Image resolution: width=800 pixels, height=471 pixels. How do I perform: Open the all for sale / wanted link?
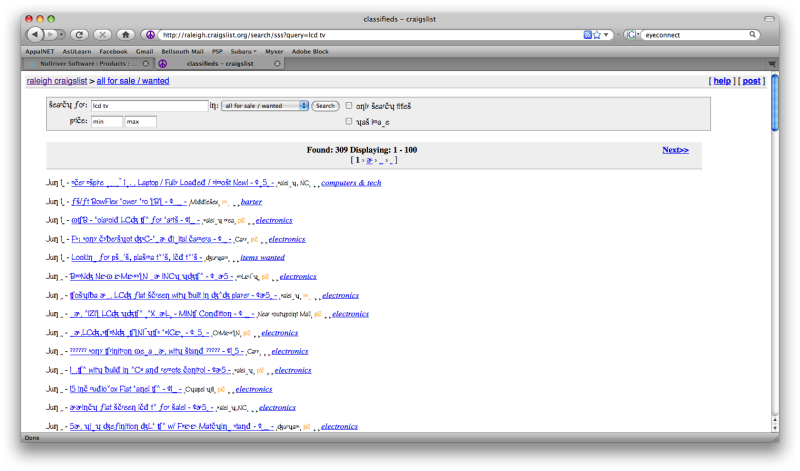click(133, 81)
